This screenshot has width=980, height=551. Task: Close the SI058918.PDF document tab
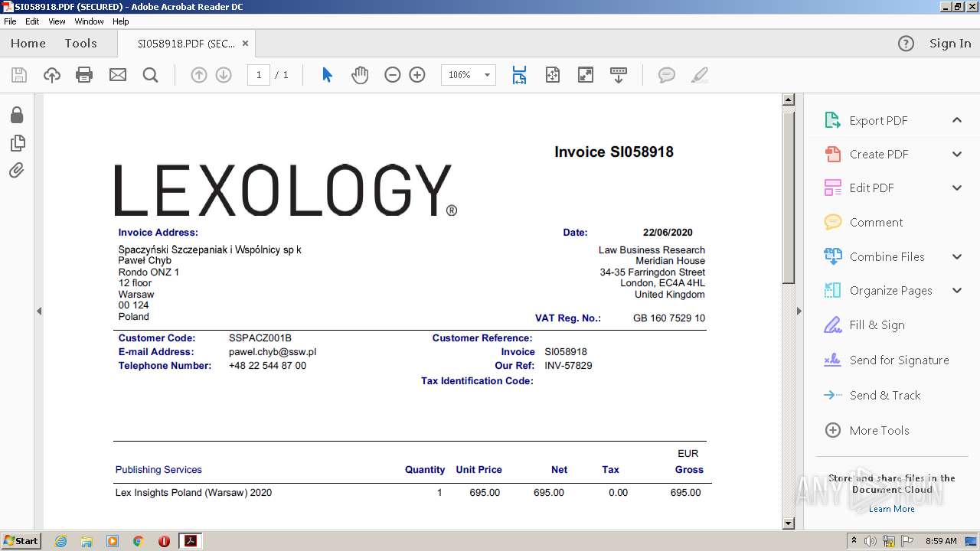(245, 44)
